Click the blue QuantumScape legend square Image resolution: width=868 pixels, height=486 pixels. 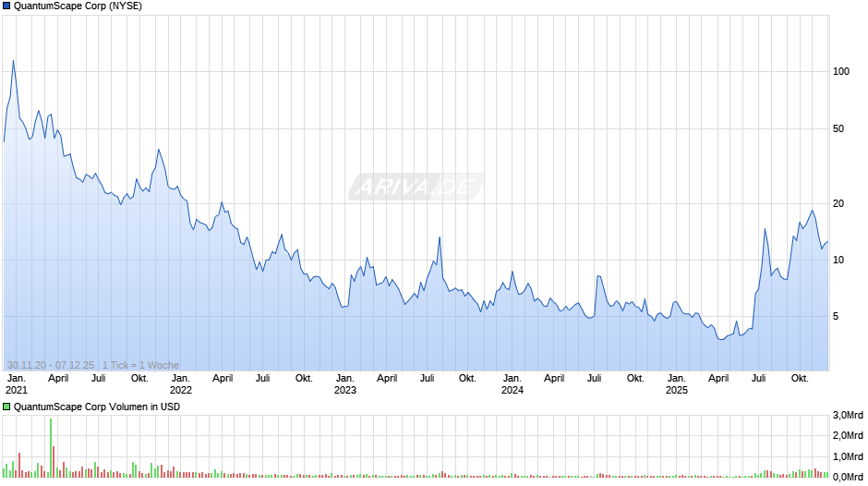[x=6, y=6]
